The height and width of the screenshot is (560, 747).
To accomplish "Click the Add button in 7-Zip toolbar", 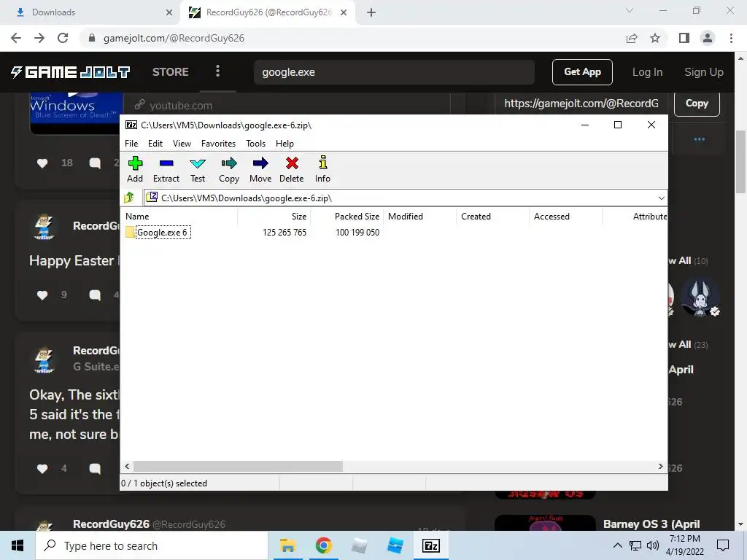I will pyautogui.click(x=135, y=169).
